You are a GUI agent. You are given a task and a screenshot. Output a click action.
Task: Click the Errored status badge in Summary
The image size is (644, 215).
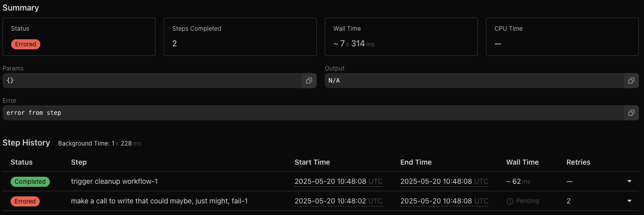[x=26, y=44]
